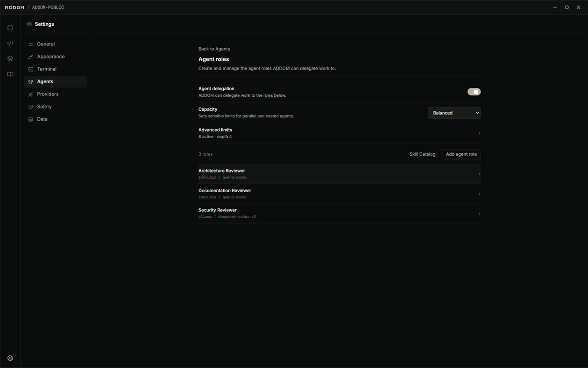The height and width of the screenshot is (368, 588).
Task: Click the Agents people icon
Action: click(31, 82)
